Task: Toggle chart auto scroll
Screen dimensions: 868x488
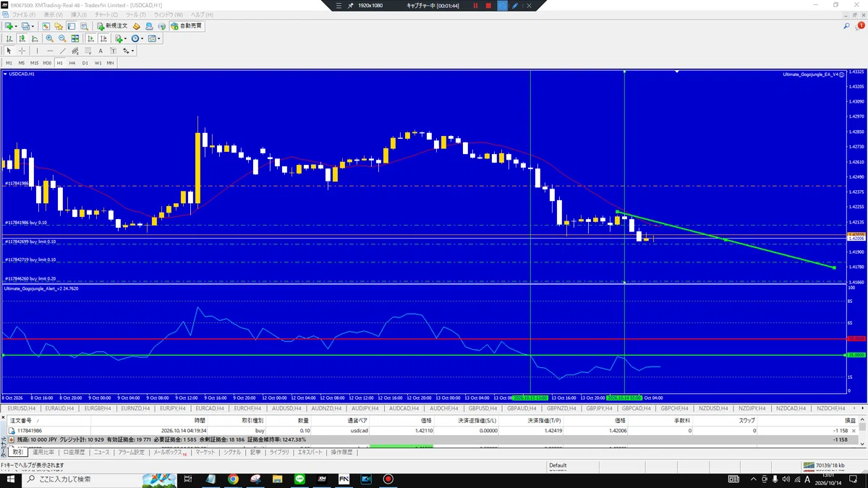Action: tap(90, 38)
